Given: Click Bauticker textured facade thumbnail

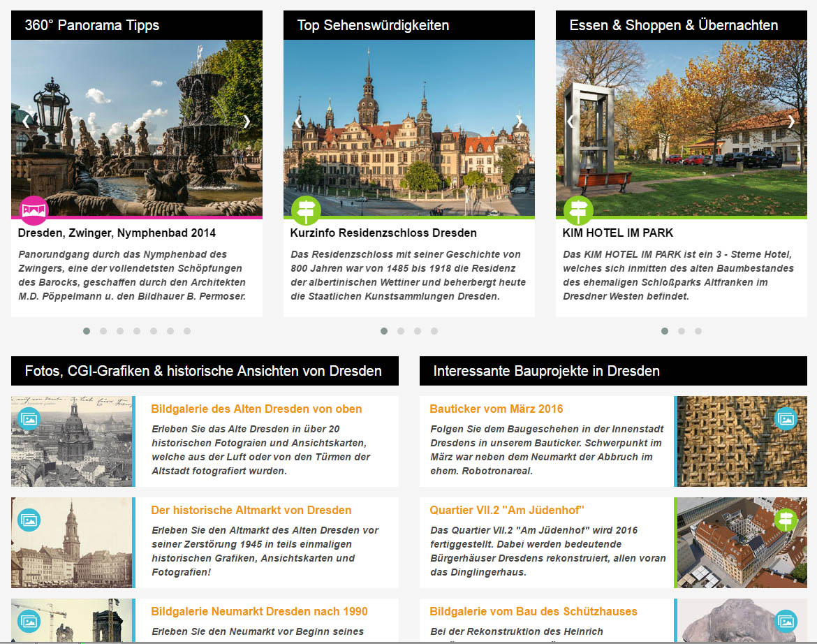Looking at the screenshot, I should [x=742, y=441].
